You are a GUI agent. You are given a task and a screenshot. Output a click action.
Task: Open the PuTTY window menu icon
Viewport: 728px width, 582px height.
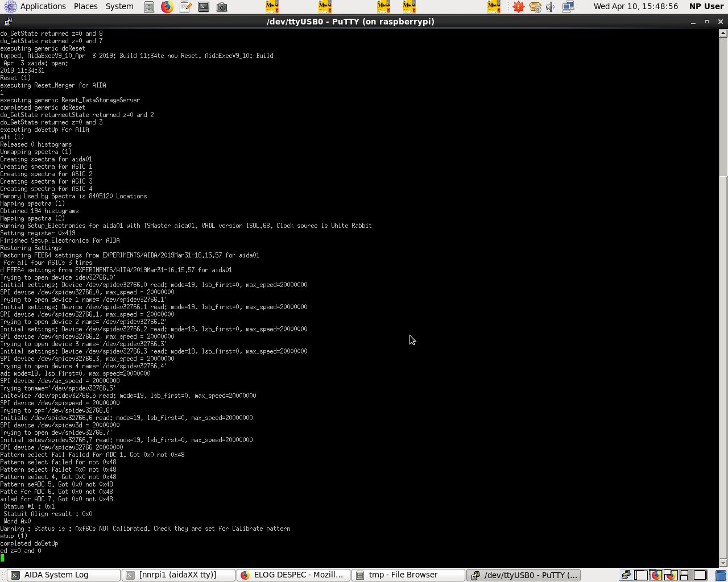pos(8,22)
